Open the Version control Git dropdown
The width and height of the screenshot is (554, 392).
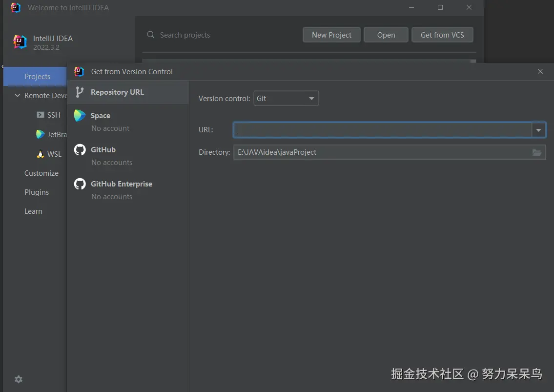286,98
